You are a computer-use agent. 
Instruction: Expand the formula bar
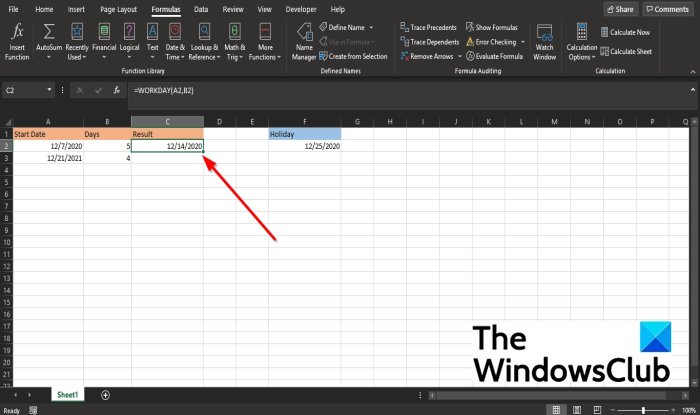[693, 90]
